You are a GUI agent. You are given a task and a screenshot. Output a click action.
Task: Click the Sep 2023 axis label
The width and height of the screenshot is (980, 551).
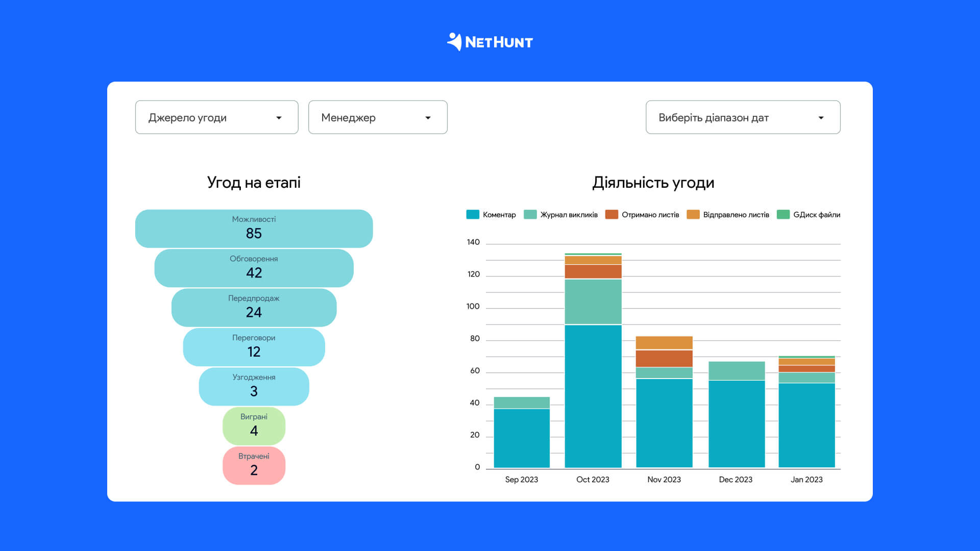[x=522, y=480]
